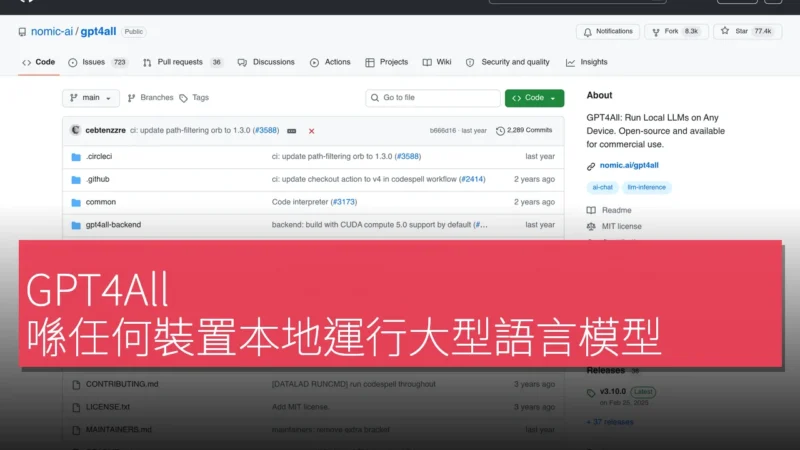Image resolution: width=800 pixels, height=450 pixels.
Task: Click the gpt4all-backend folder icon
Action: point(76,226)
